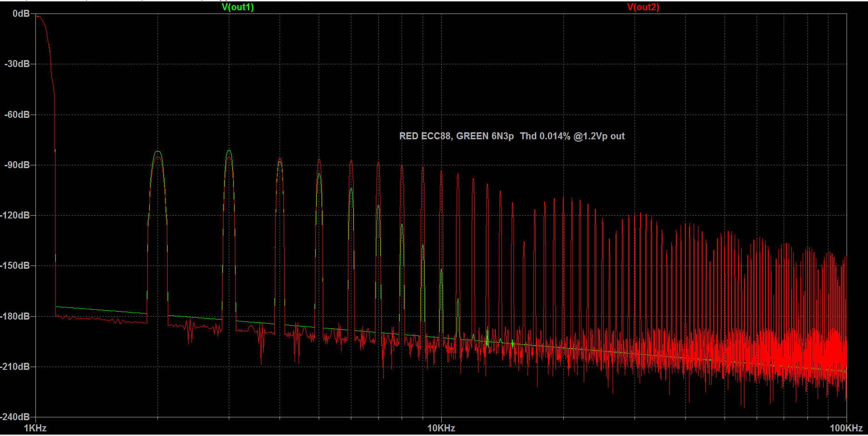
Task: Click the 10KHz horizontal axis label
Action: [441, 428]
